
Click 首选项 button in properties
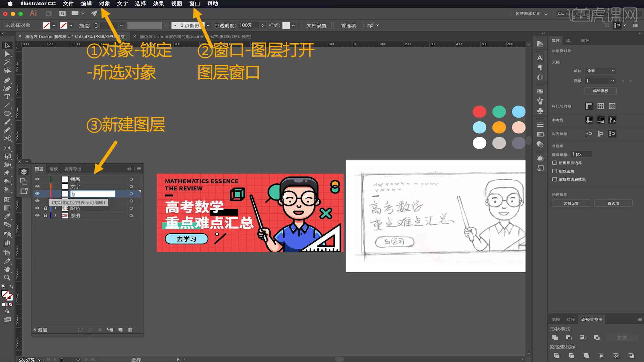click(614, 203)
